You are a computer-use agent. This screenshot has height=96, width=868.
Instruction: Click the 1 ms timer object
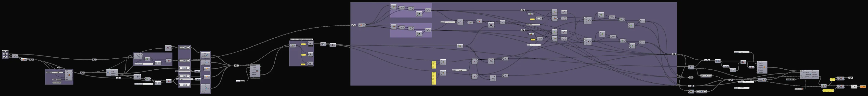[x=57, y=83]
